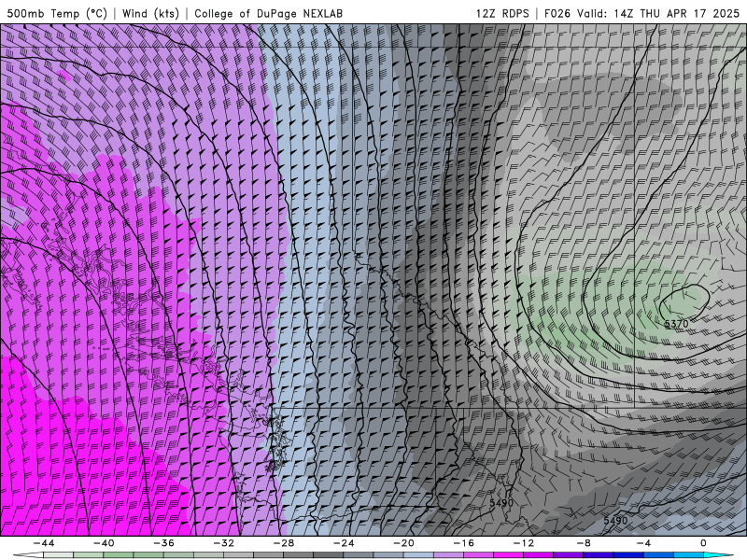Click the -28 colorbar scale label
The width and height of the screenshot is (747, 560).
tap(284, 543)
